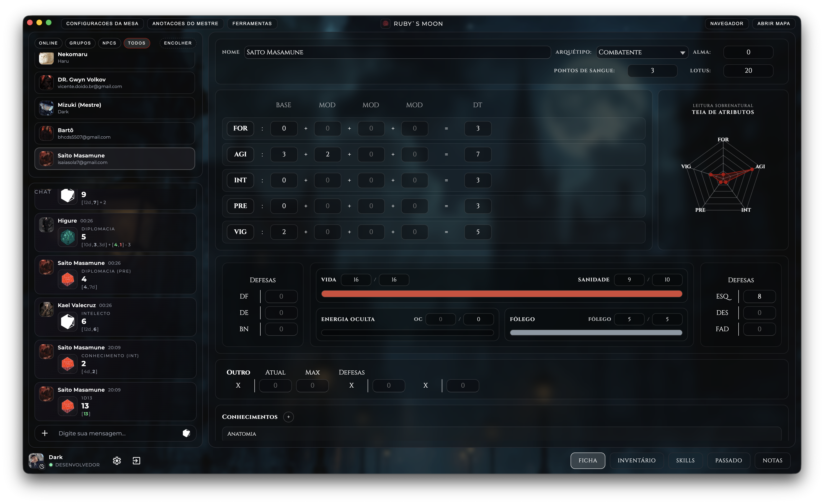
Task: Click the Pontos de Sangue field
Action: click(652, 70)
